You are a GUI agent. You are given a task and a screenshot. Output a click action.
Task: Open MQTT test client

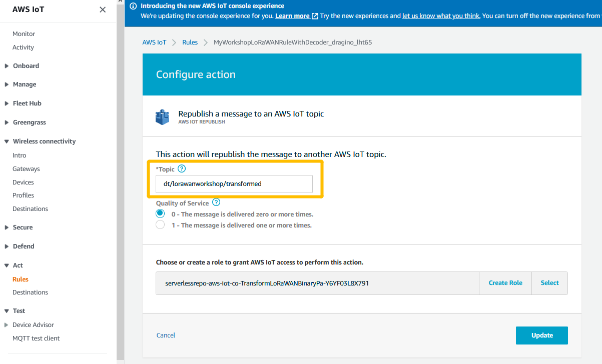click(36, 338)
